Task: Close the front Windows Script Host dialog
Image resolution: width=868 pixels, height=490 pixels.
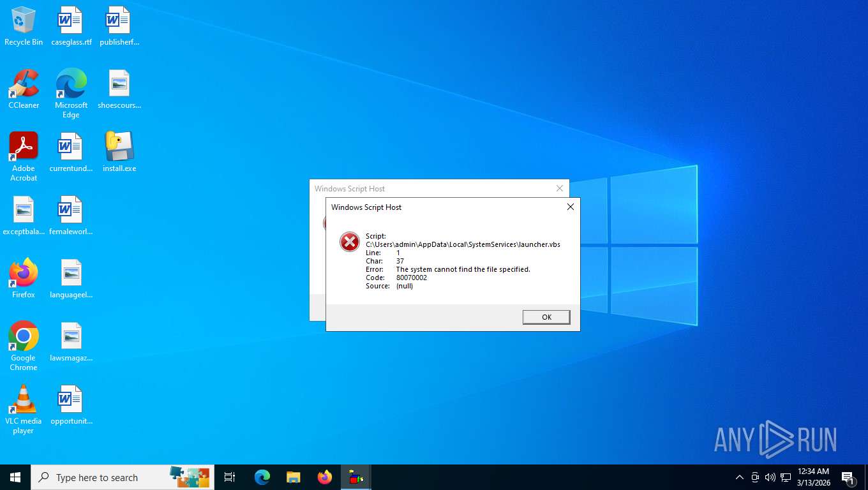Action: 571,207
